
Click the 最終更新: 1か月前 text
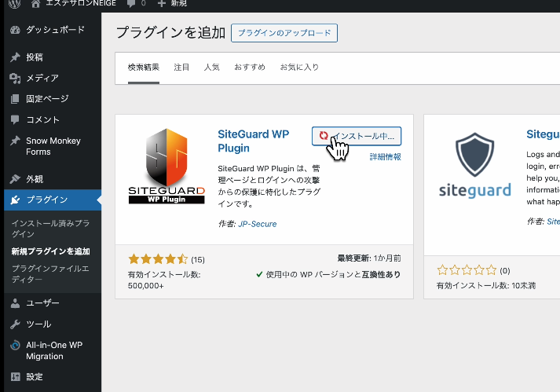(369, 258)
